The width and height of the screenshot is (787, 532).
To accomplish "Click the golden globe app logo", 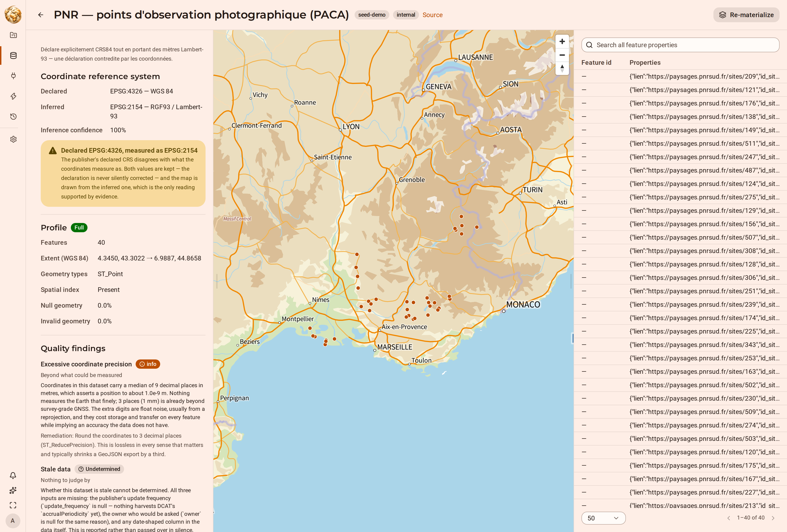I will [x=13, y=15].
